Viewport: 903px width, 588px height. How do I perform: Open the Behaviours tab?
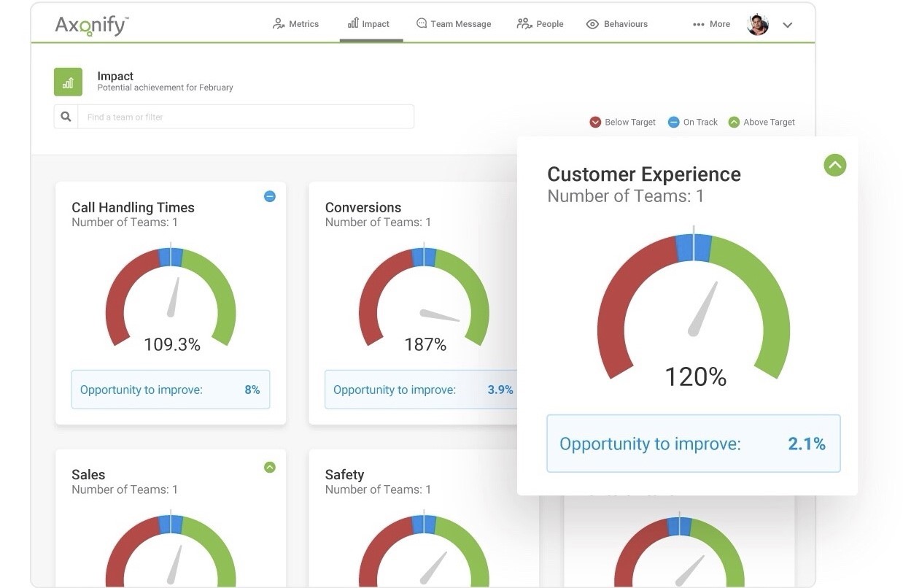click(x=617, y=24)
